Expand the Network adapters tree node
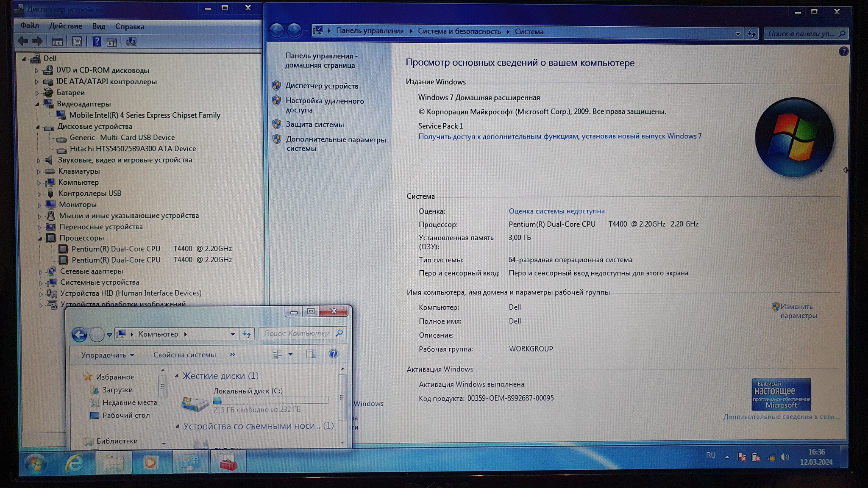This screenshot has width=868, height=488. 41,272
